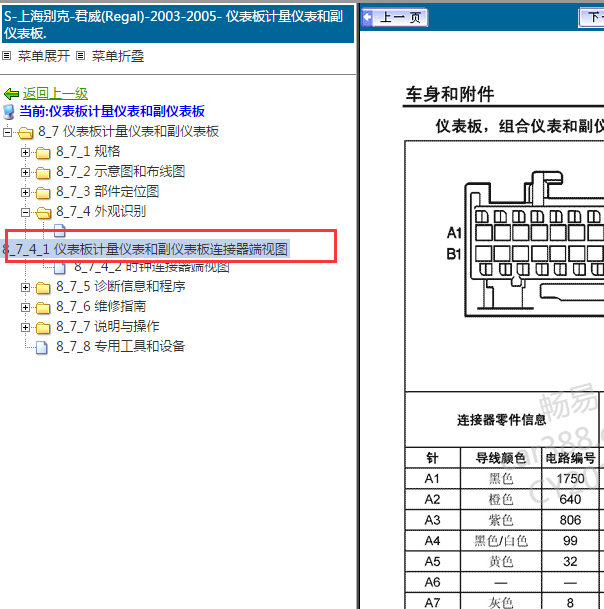The height and width of the screenshot is (609, 604).
Task: Open 8_7_5 诊断信息和程序 tree item
Action: coord(120,286)
